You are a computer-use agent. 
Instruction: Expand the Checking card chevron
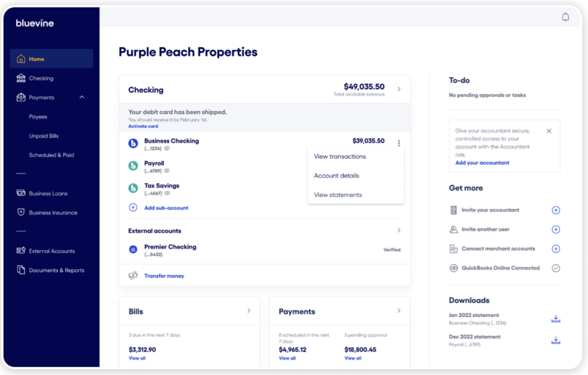point(399,89)
